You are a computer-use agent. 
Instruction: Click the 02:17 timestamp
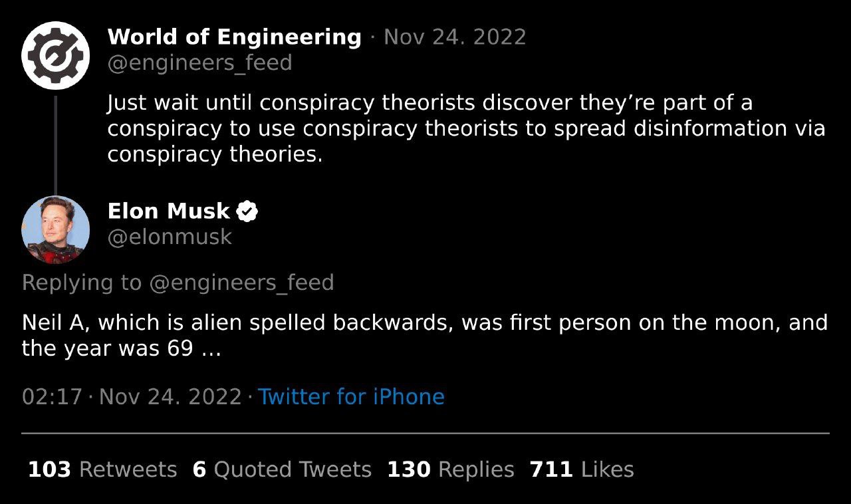52,397
